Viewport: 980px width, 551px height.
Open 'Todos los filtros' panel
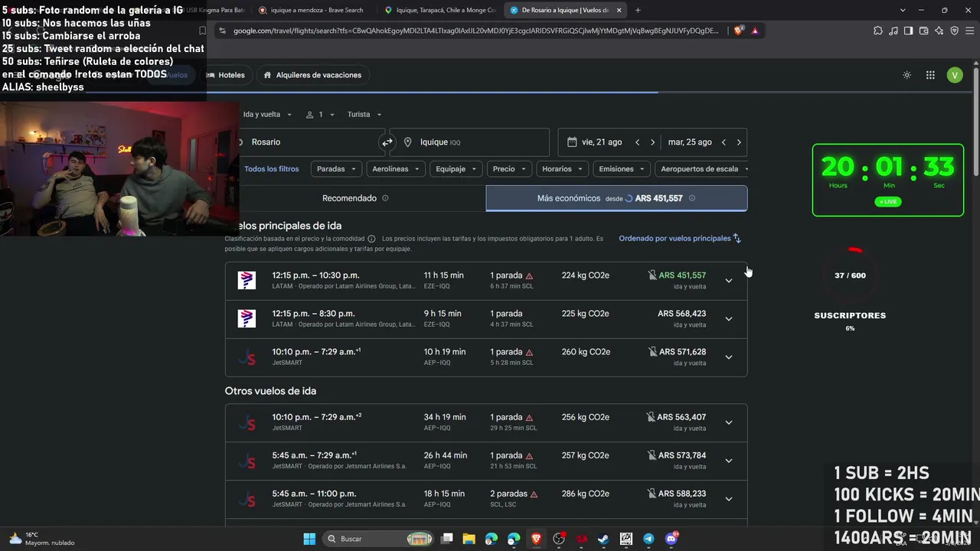[271, 169]
